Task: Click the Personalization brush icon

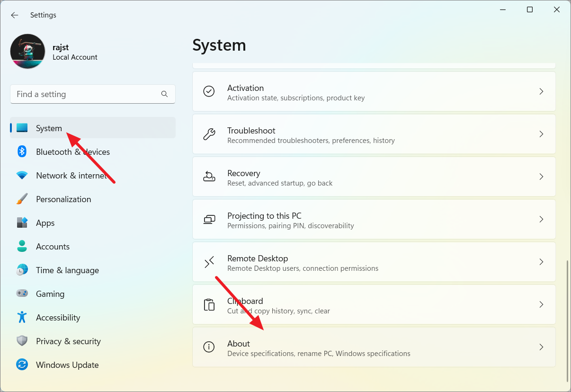Action: coord(22,199)
